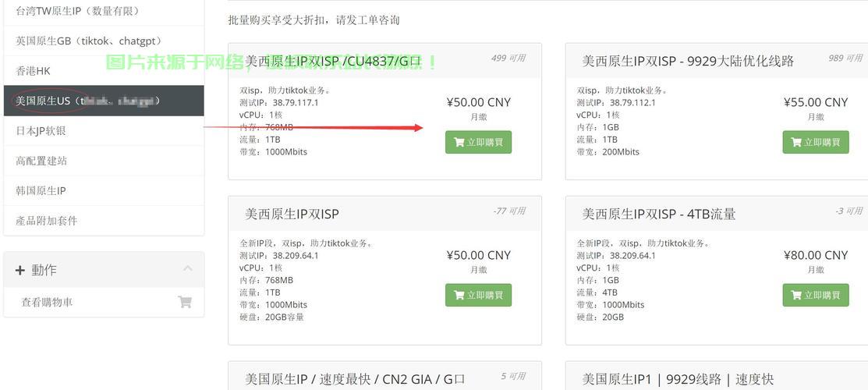The height and width of the screenshot is (390, 868).
Task: Buy the 4TB流量 plan for ¥80.00
Action: (816, 296)
